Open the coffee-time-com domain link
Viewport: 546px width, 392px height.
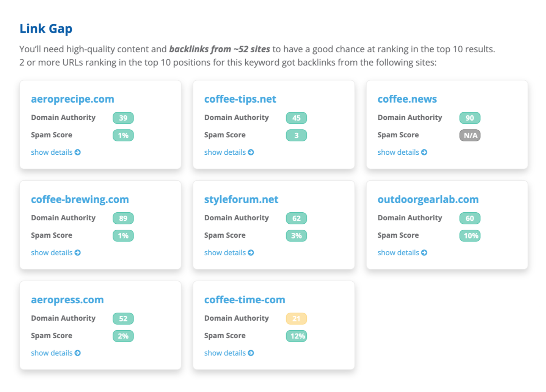[245, 300]
